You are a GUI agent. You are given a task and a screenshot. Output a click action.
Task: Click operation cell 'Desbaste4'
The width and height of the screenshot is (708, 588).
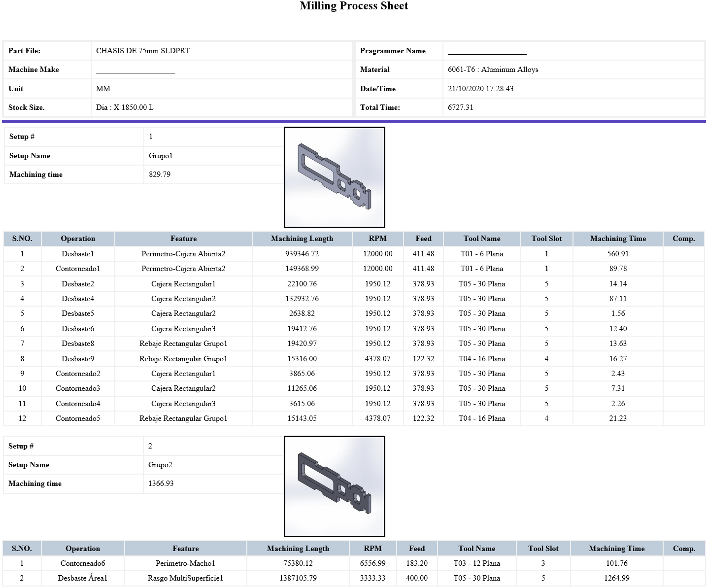78,299
